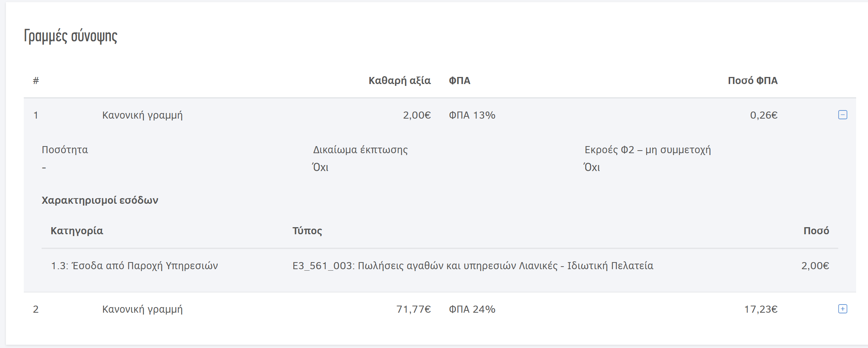
Task: Click the 'ΦΠΑ 24%' cell
Action: [472, 309]
